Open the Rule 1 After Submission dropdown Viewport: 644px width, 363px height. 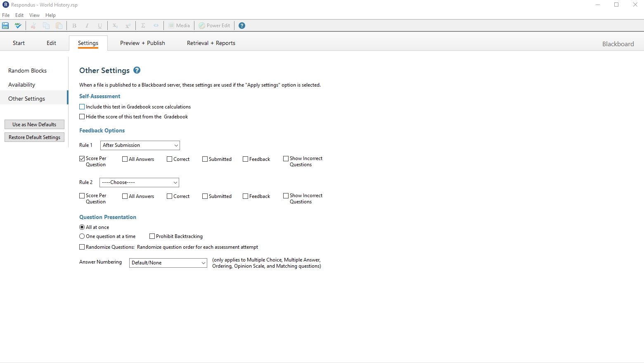point(140,145)
